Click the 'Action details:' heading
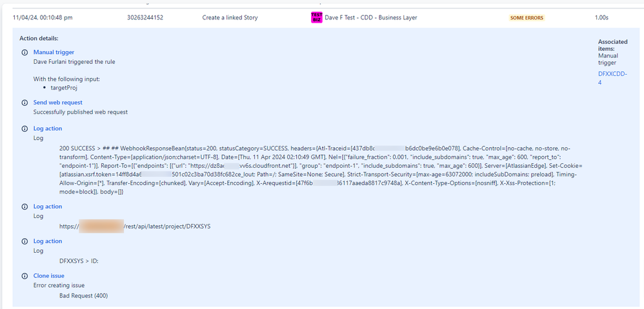Viewport: 644px width, 309px height. (x=39, y=38)
